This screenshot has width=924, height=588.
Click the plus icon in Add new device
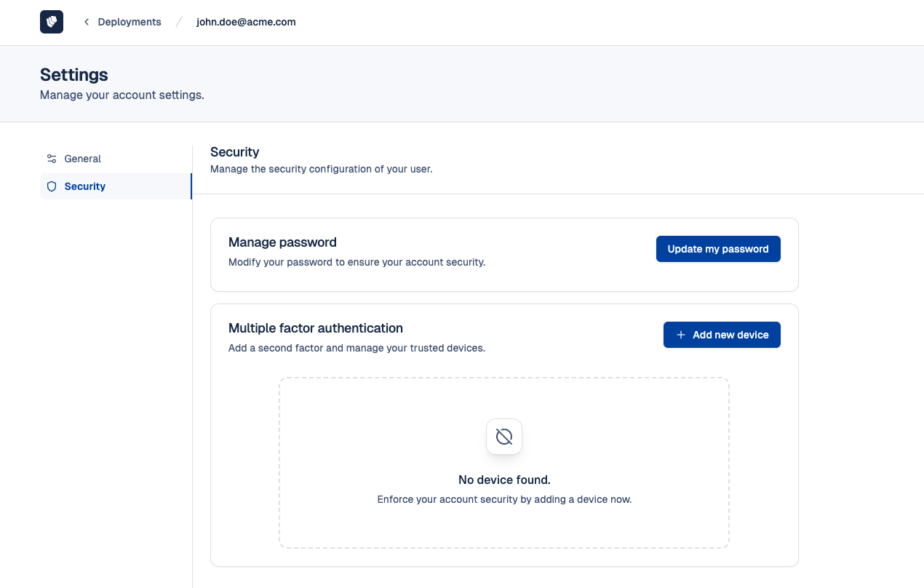click(681, 335)
